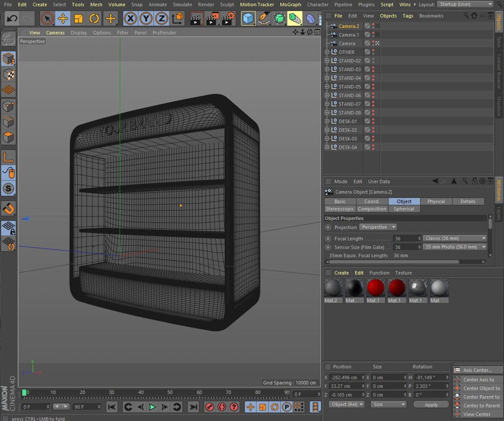Click the View Center button

coord(479,414)
